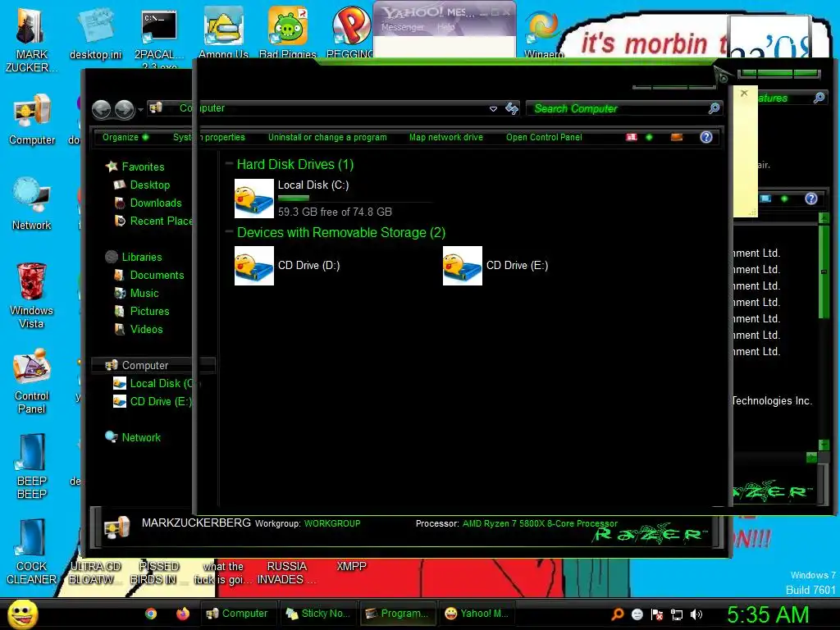Open the BEEP BEEP desktop icon
The width and height of the screenshot is (840, 630).
[32, 467]
